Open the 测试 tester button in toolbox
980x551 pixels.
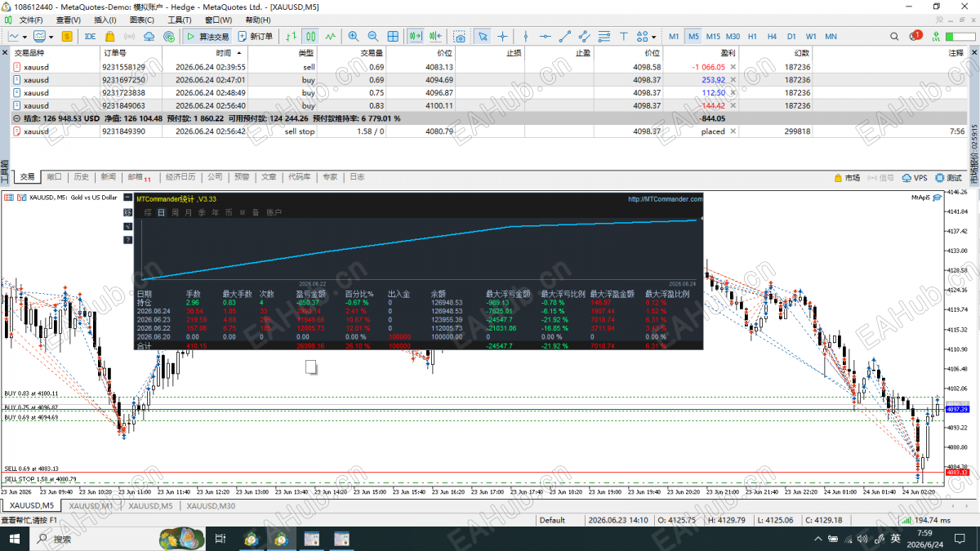[949, 177]
